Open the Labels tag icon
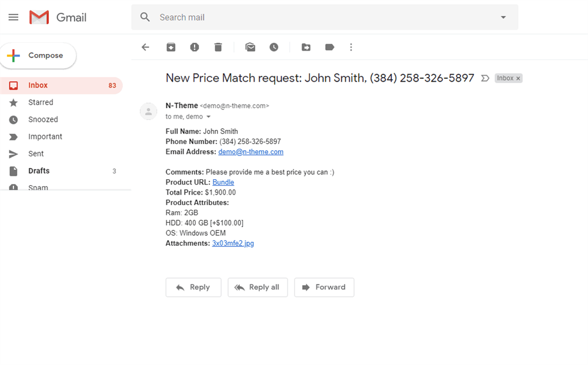 (x=330, y=47)
